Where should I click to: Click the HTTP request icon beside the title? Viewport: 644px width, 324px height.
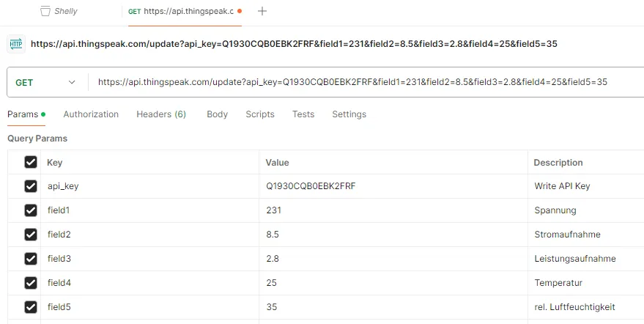(15, 44)
